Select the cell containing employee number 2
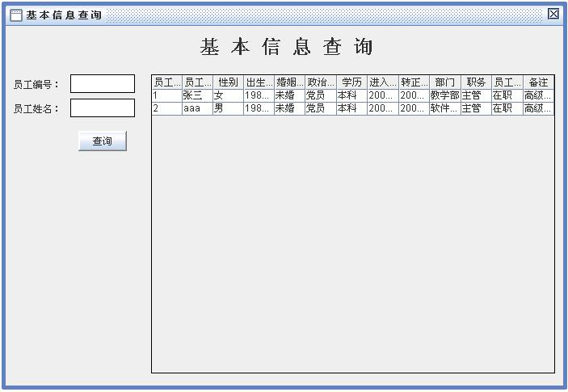 [x=166, y=108]
